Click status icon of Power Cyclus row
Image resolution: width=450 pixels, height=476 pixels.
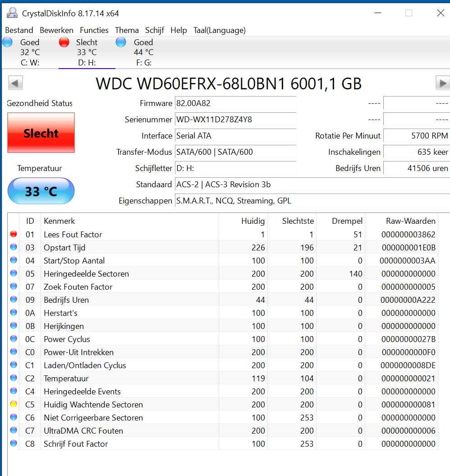[x=14, y=338]
